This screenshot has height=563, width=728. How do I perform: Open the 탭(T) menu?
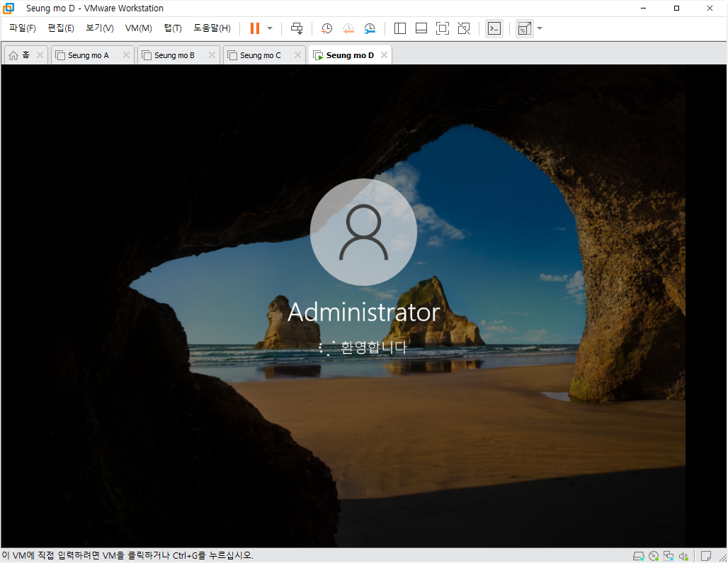[x=173, y=28]
